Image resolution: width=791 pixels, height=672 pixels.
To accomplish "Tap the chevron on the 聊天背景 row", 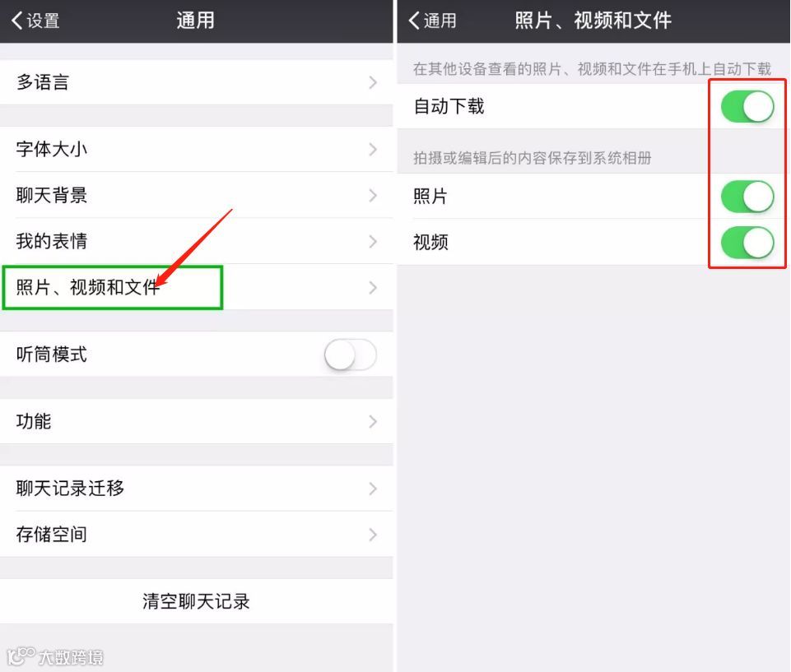I will 373,195.
